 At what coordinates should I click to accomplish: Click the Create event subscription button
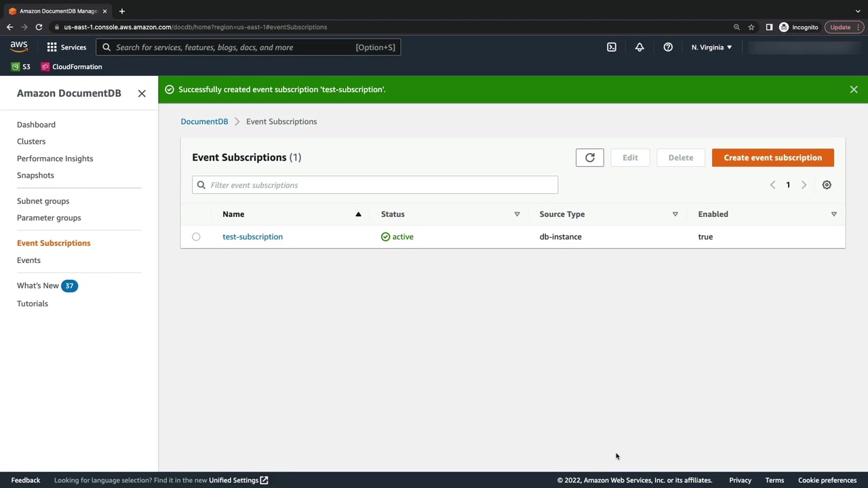point(773,158)
